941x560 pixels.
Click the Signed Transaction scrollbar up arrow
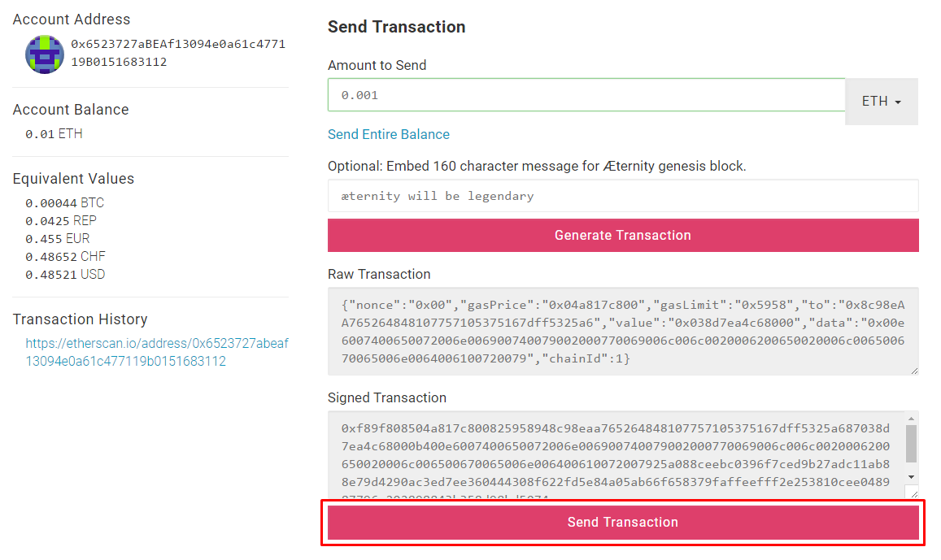[x=912, y=418]
